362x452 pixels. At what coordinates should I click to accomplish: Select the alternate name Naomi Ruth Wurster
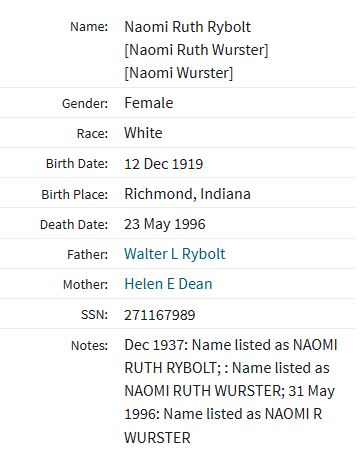point(196,50)
